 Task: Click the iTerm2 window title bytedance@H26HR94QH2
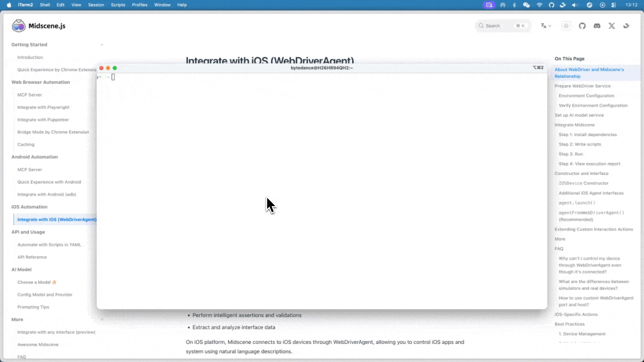(x=322, y=67)
